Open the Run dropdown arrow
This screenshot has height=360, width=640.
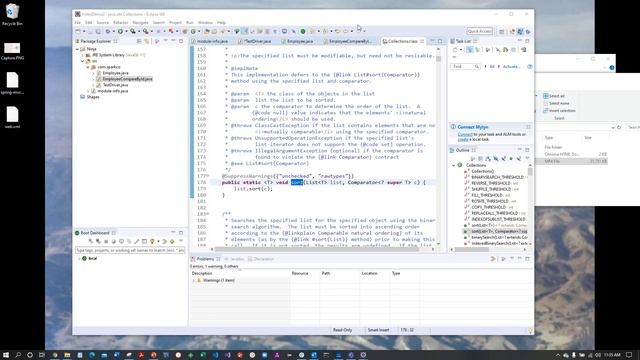pos(126,31)
